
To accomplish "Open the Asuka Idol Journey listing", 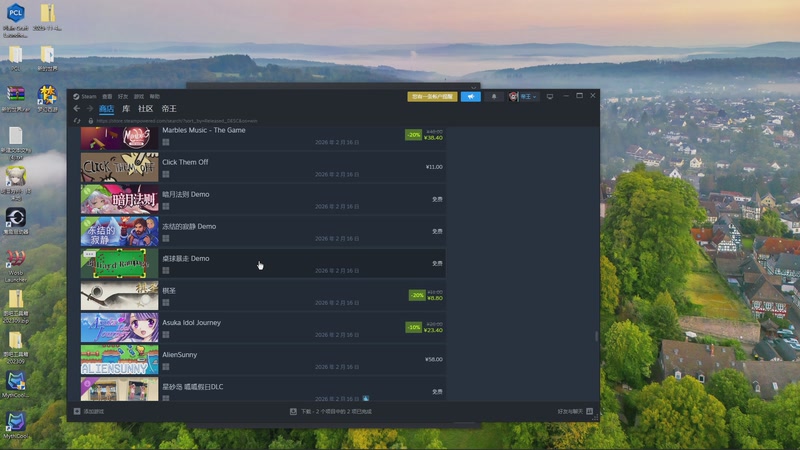I will 263,328.
